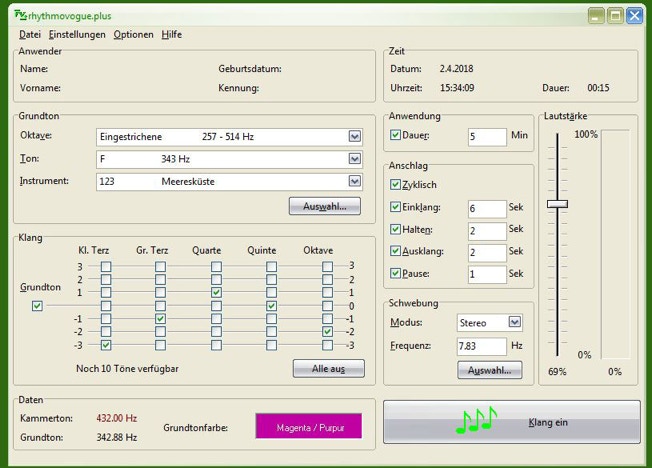Viewport: 652px width, 468px height.
Task: Expand the Oktave dropdown arrow
Action: click(x=355, y=136)
